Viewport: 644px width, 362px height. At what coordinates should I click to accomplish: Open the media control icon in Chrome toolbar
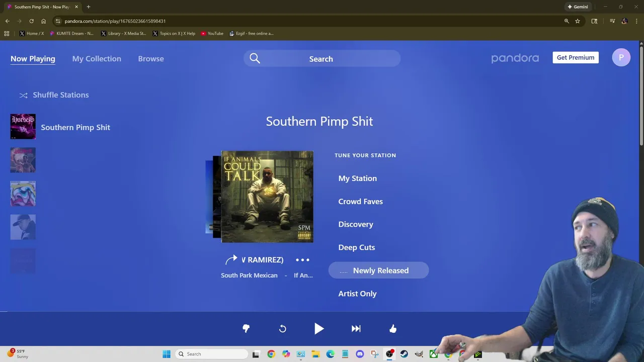point(612,21)
